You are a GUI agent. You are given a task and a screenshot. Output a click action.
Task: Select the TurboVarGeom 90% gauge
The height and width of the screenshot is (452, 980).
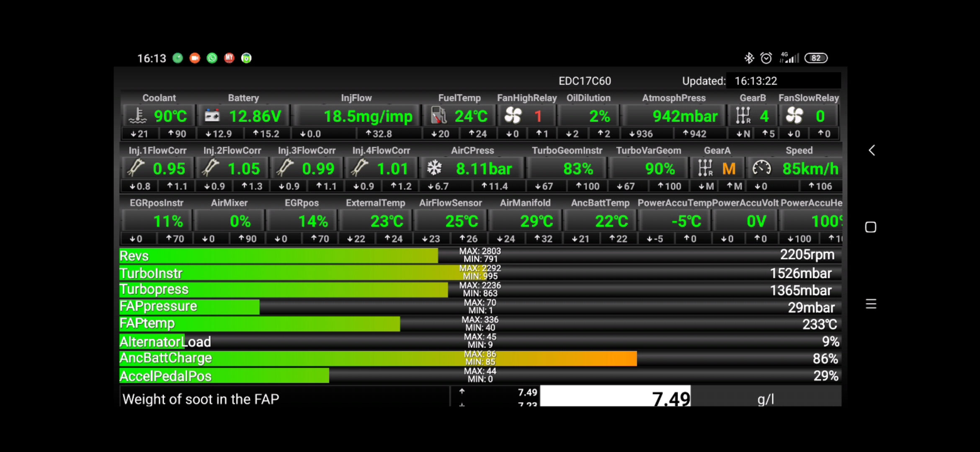659,169
